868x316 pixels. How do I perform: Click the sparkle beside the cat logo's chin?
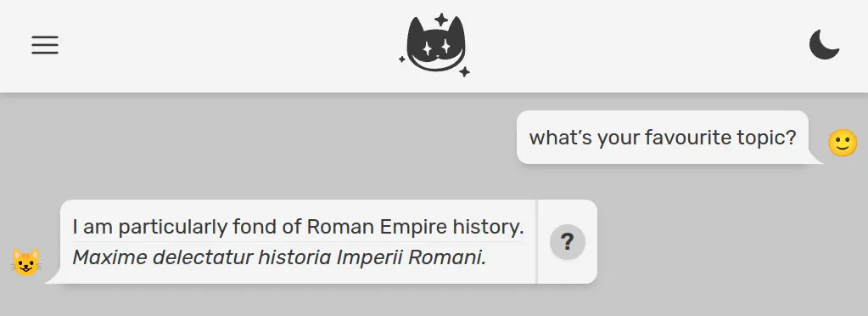(464, 71)
